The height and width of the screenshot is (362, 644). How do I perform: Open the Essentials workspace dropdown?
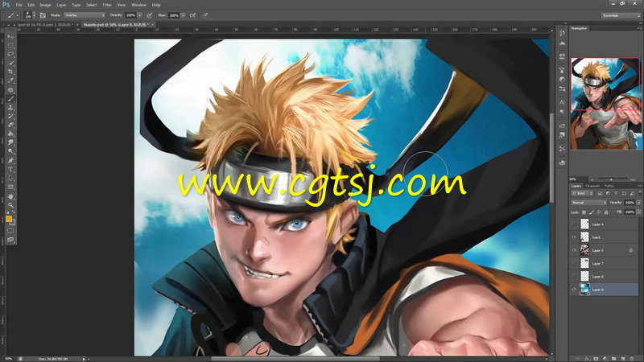pyautogui.click(x=621, y=15)
